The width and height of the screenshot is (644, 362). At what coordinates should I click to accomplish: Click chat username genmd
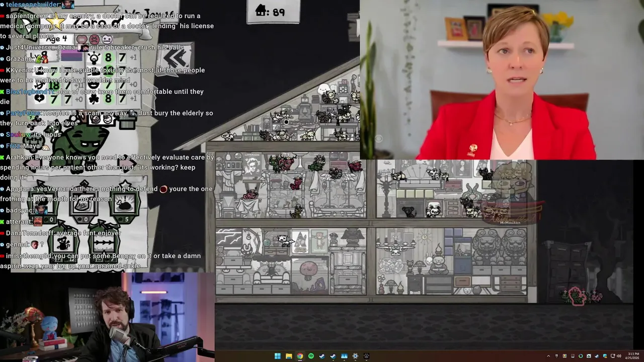pyautogui.click(x=17, y=244)
